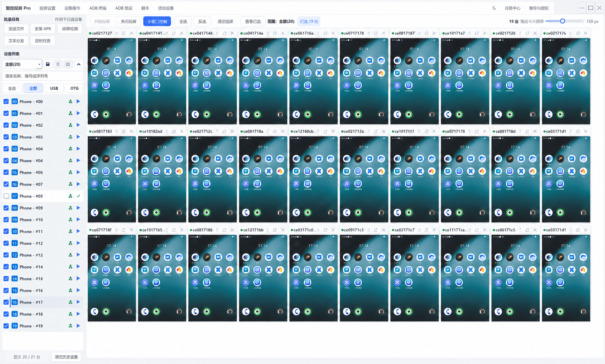This screenshot has width=605, height=364.
Task: Click the ce0417141 phone screen thumbnail
Action: click(162, 81)
